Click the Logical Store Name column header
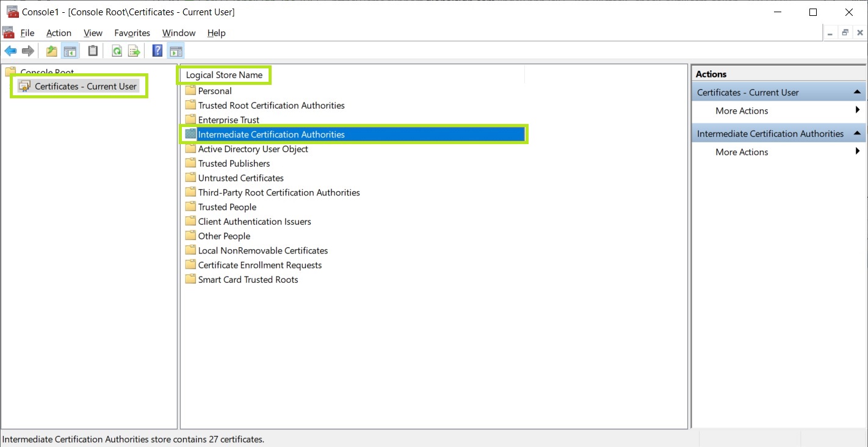Screen dimensions: 868x447 click(x=224, y=75)
